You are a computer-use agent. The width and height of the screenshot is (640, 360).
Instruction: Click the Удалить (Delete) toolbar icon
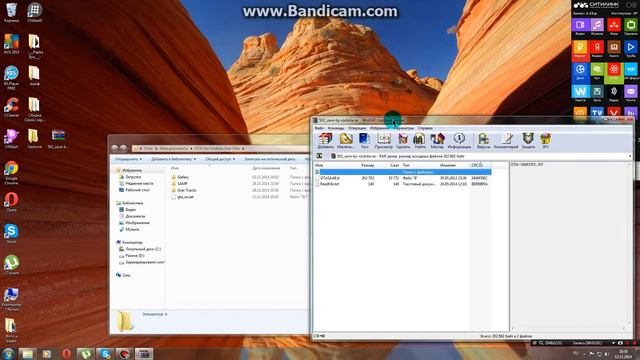403,140
